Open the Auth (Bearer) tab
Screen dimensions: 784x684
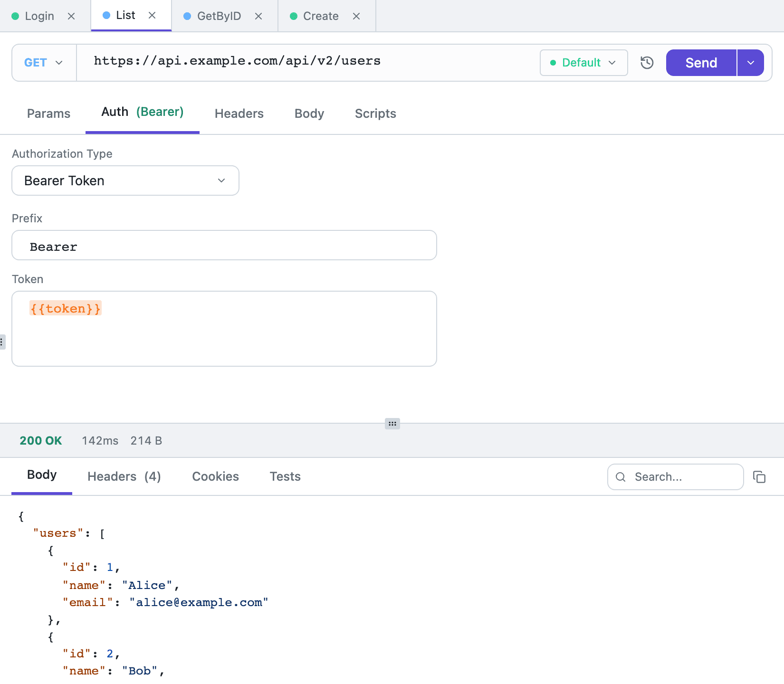point(143,112)
